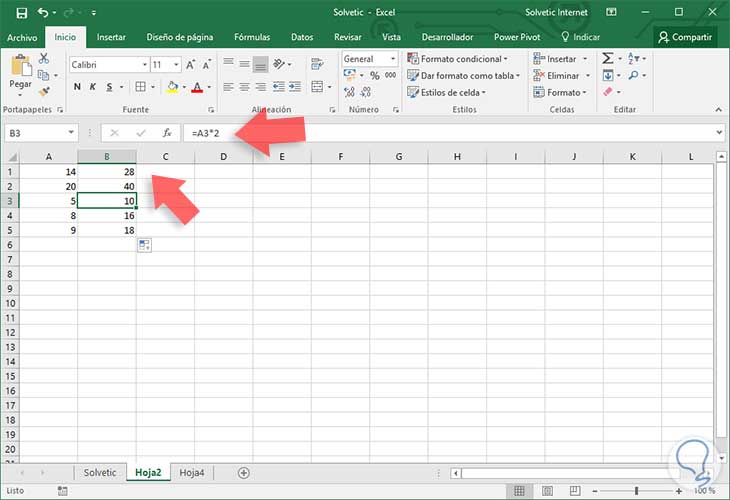
Task: Click the zoom slider handle
Action: (x=636, y=491)
